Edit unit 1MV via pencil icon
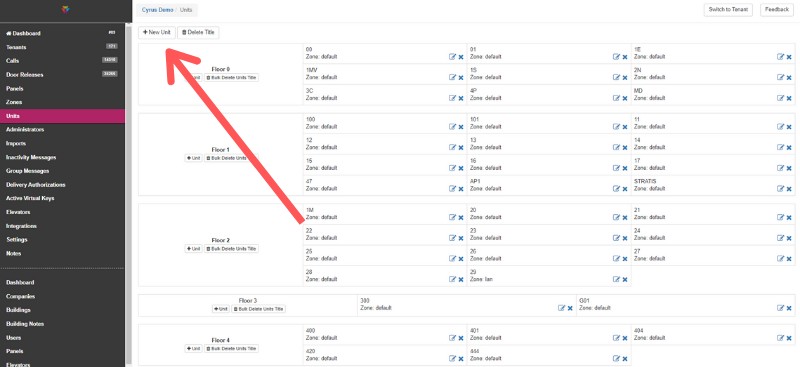The image size is (800, 367). [x=453, y=77]
